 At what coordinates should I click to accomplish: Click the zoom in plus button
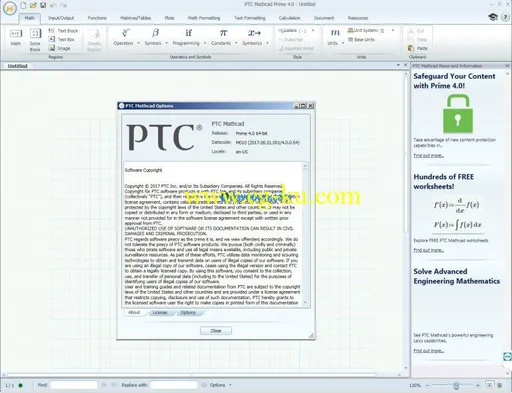pos(478,385)
